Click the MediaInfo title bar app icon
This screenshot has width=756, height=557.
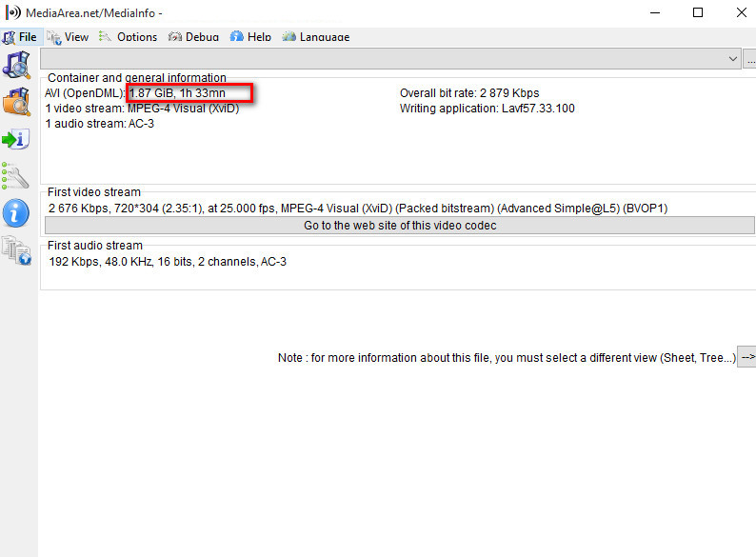(13, 12)
